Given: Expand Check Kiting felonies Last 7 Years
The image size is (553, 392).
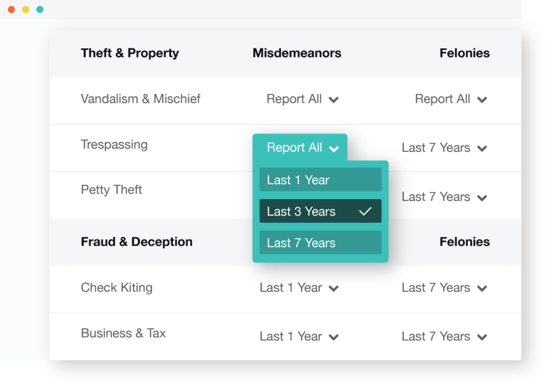Looking at the screenshot, I should click(444, 288).
